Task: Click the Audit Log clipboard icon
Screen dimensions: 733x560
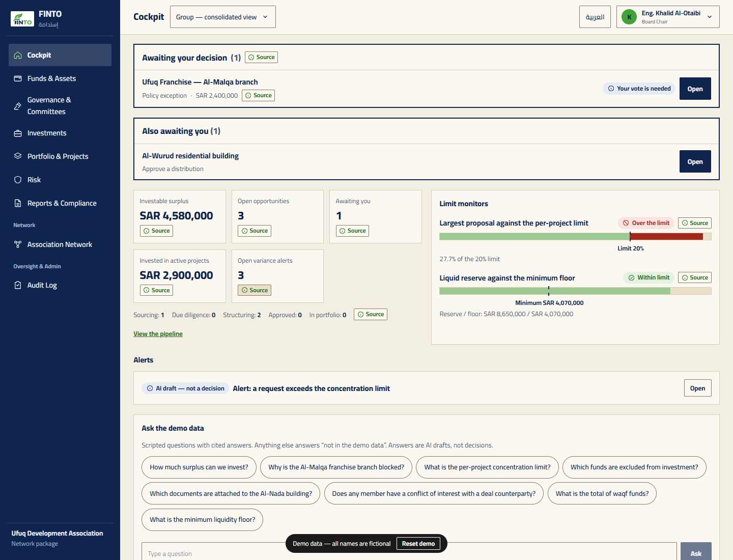Action: [18, 285]
